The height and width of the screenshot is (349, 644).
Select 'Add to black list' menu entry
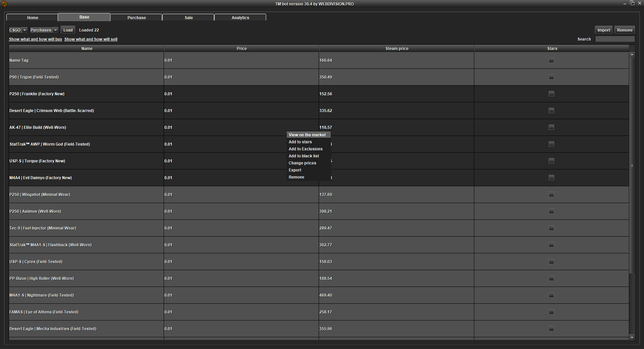coord(304,156)
